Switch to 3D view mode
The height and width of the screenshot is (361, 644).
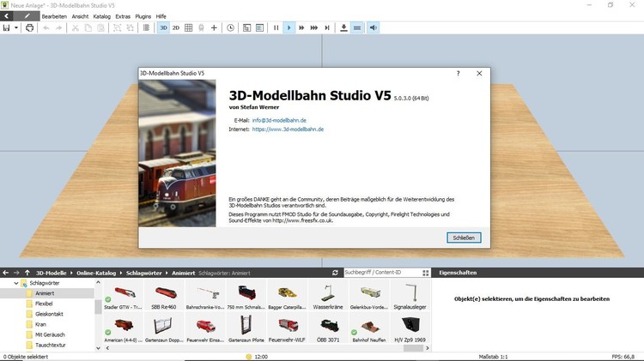pos(163,28)
